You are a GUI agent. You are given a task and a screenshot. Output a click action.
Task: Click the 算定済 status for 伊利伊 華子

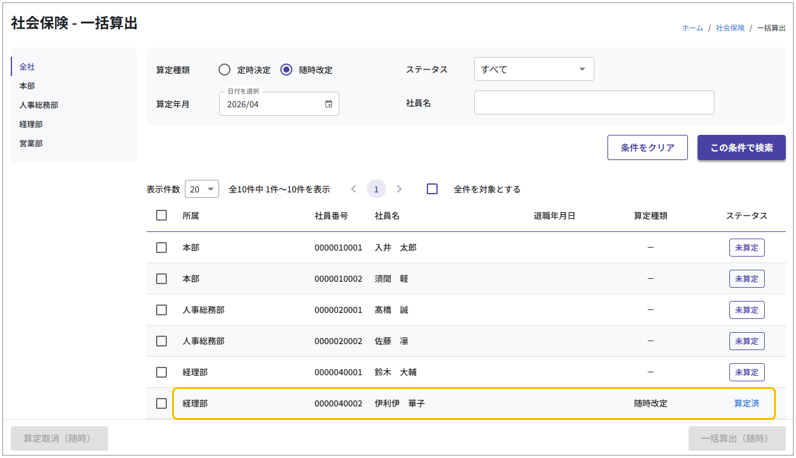click(x=746, y=404)
